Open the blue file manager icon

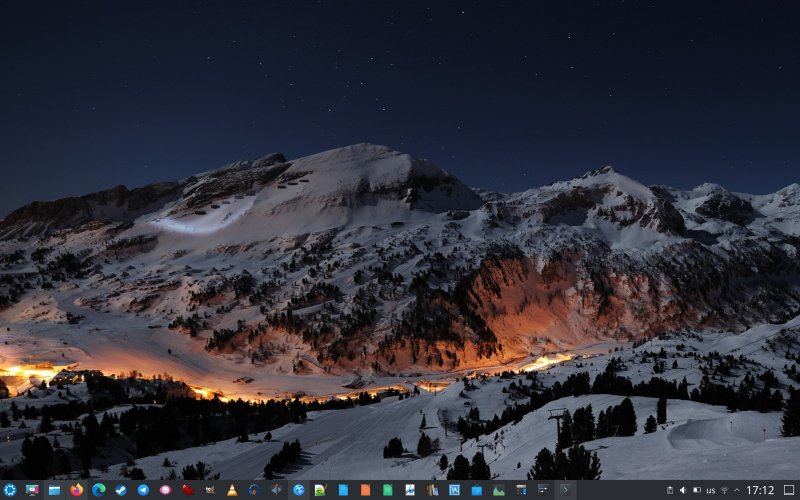click(54, 490)
